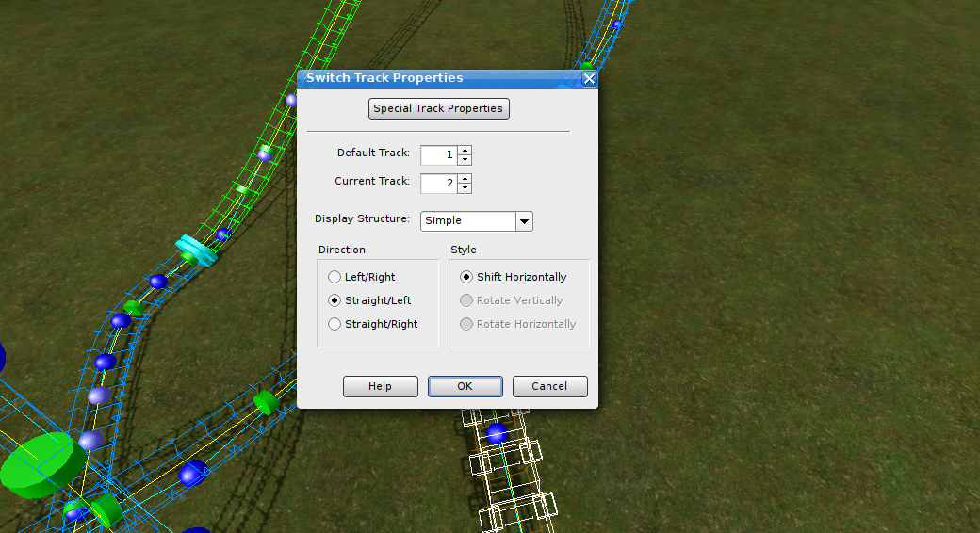The width and height of the screenshot is (980, 533).
Task: Pick the Straight/Right direction option
Action: 335,325
